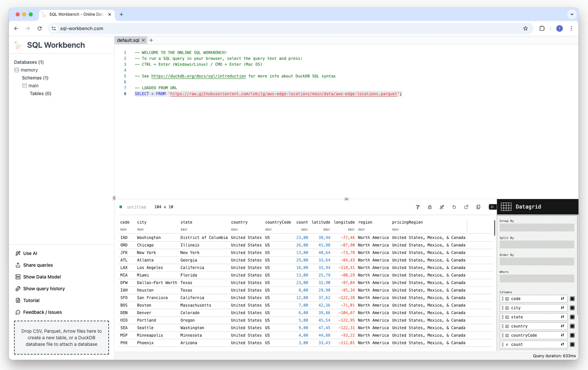Toggle visibility of count column
The height and width of the screenshot is (370, 588).
pyautogui.click(x=572, y=344)
